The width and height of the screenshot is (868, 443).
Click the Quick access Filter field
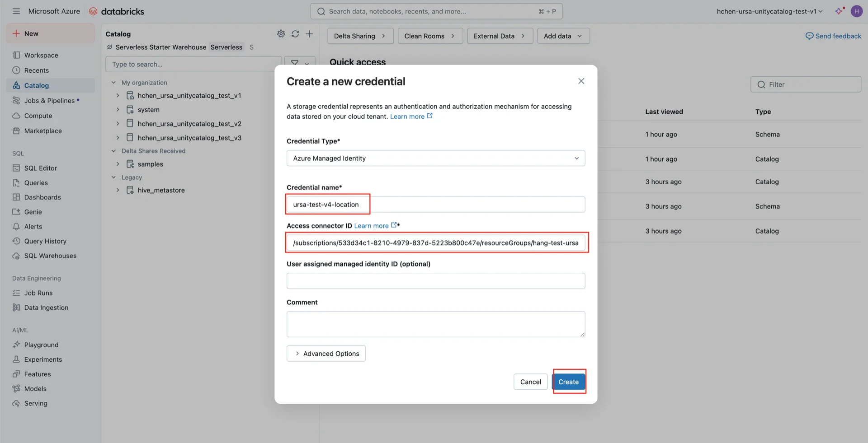806,84
